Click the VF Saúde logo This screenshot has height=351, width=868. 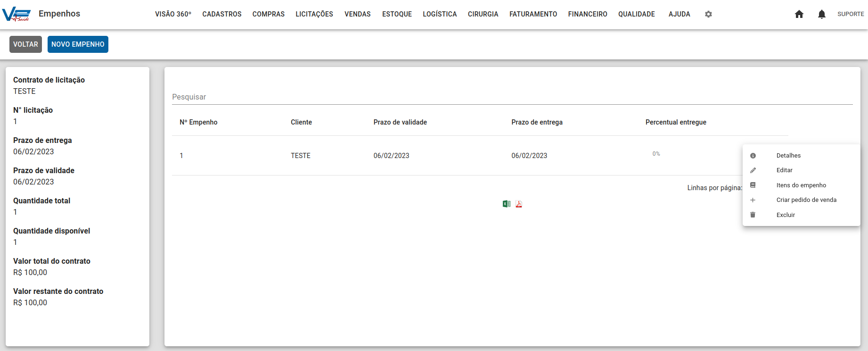pyautogui.click(x=16, y=14)
